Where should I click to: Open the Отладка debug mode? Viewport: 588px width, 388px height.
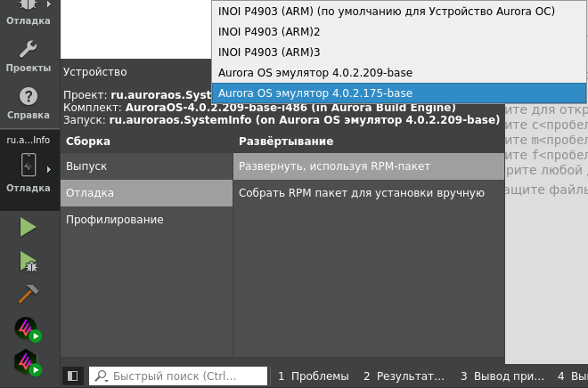click(x=29, y=12)
